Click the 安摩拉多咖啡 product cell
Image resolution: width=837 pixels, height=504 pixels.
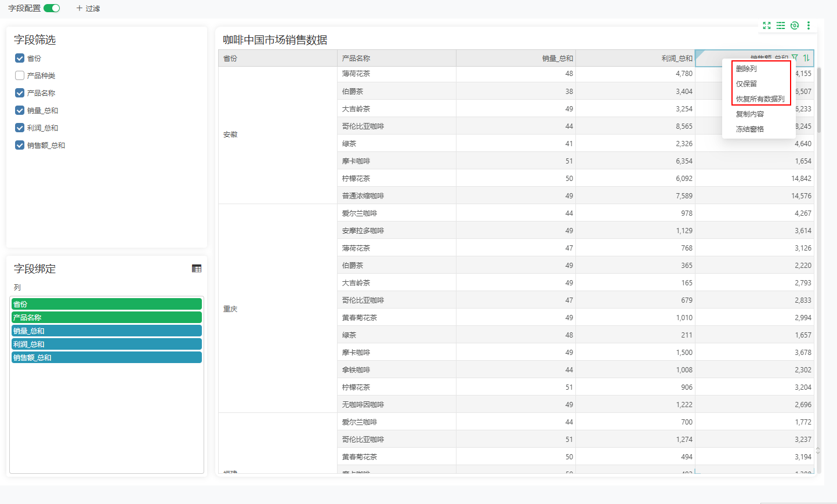(397, 230)
